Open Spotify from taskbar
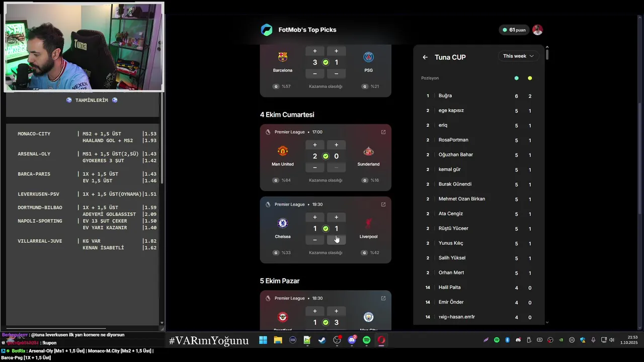This screenshot has width=644, height=362. coord(367,340)
